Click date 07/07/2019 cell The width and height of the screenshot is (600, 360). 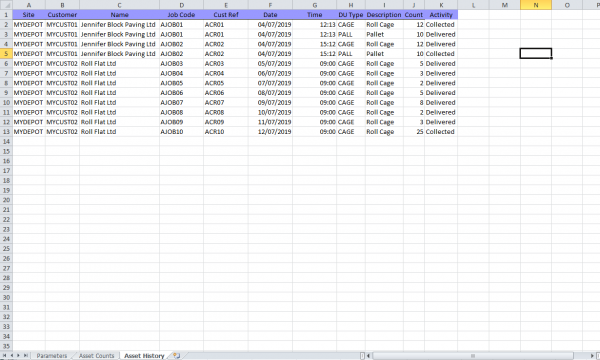270,83
